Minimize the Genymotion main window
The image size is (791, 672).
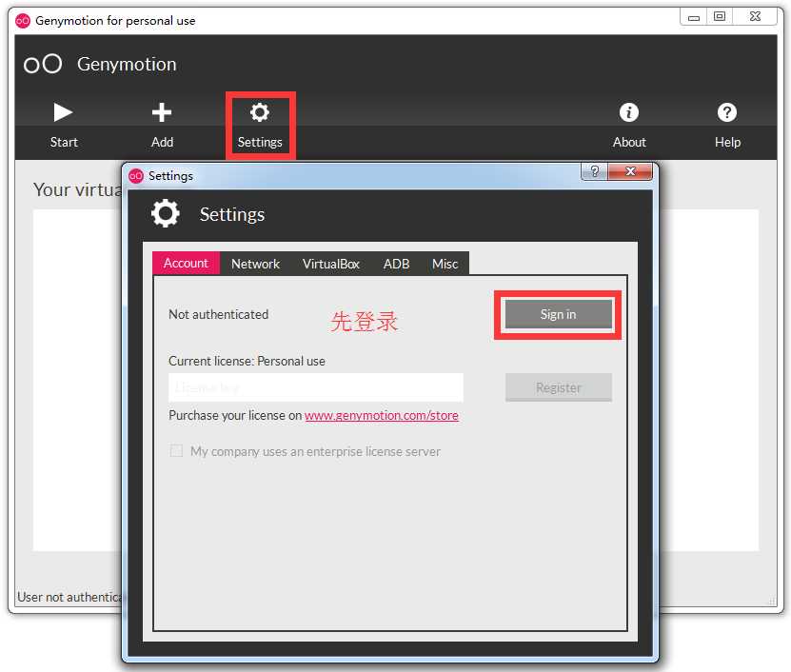click(x=694, y=16)
